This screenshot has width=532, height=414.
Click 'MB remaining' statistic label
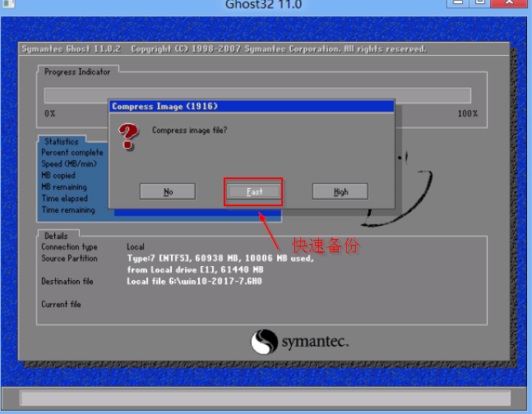point(64,186)
